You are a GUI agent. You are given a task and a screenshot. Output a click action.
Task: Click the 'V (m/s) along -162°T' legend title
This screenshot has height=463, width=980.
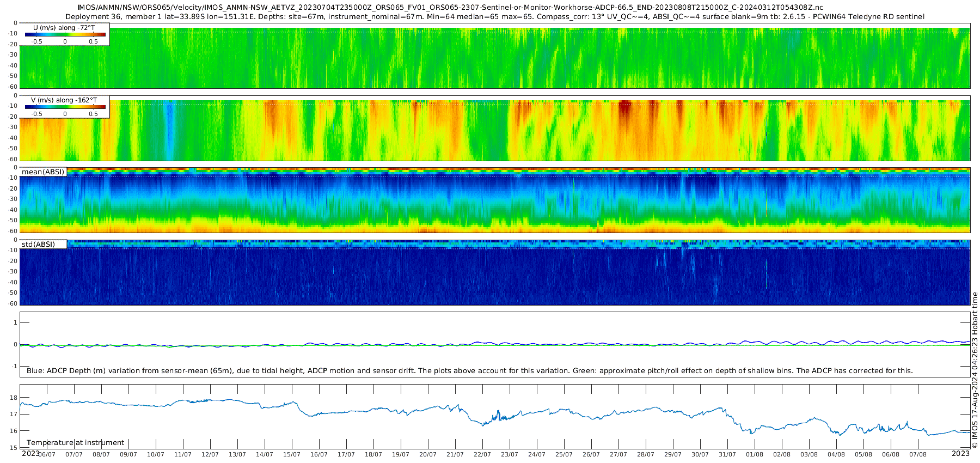point(64,100)
